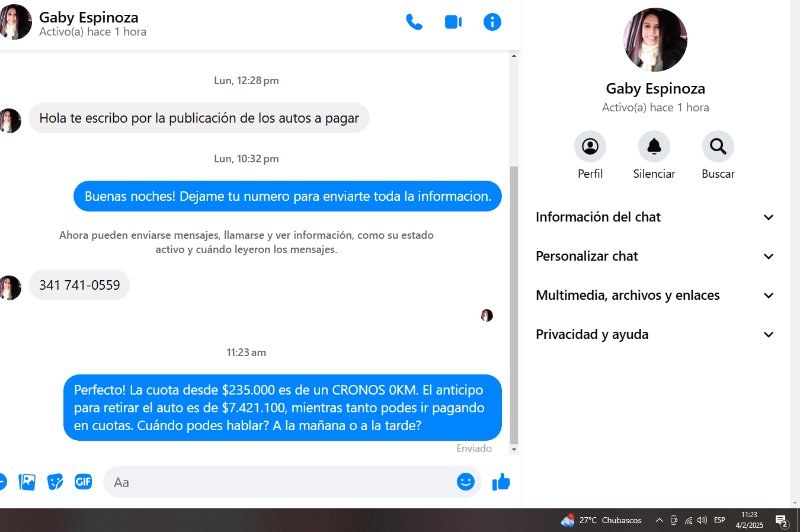Open Gaby's profile with the Perfil icon

(590, 146)
